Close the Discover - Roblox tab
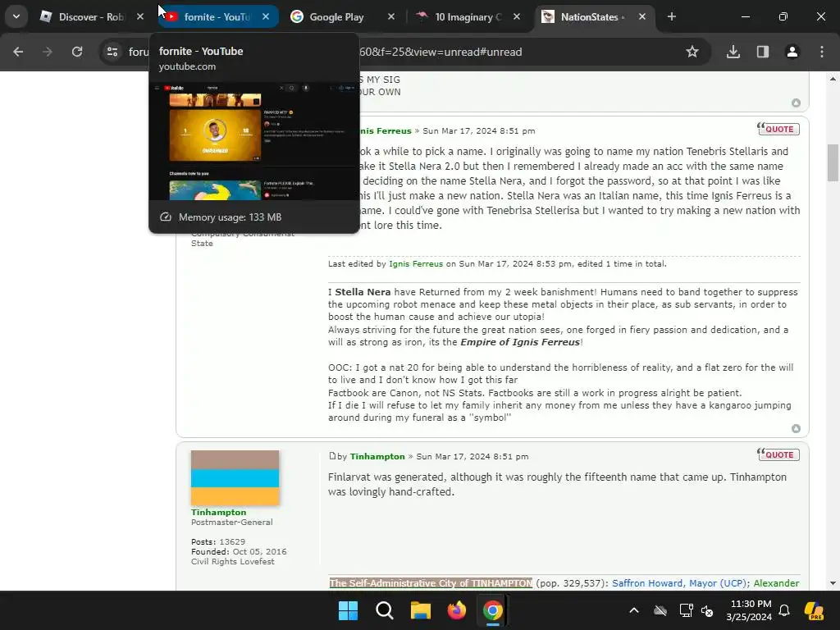840x630 pixels. 140,16
